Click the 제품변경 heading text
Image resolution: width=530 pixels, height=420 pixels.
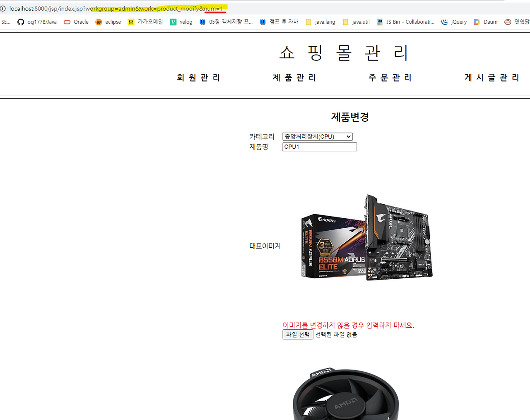click(350, 117)
